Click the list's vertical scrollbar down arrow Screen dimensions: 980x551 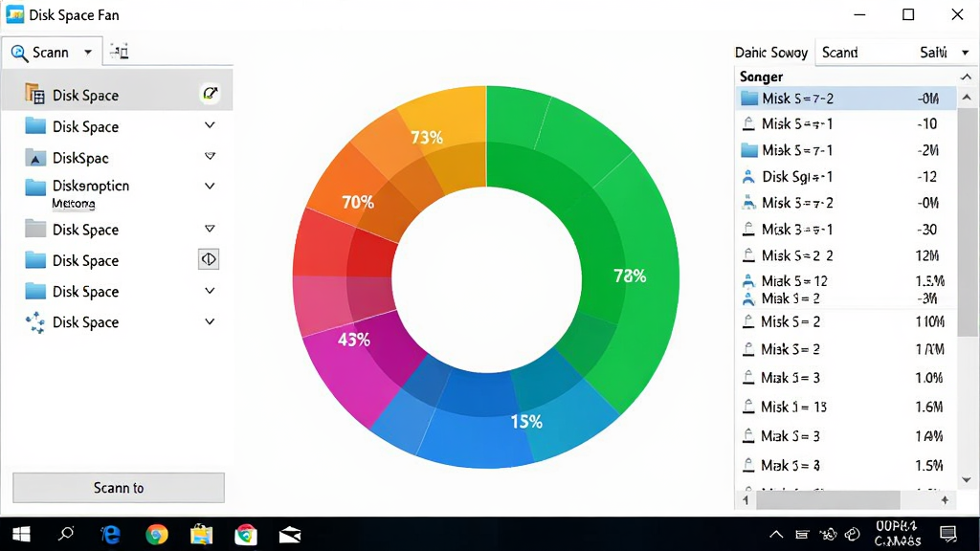(967, 480)
